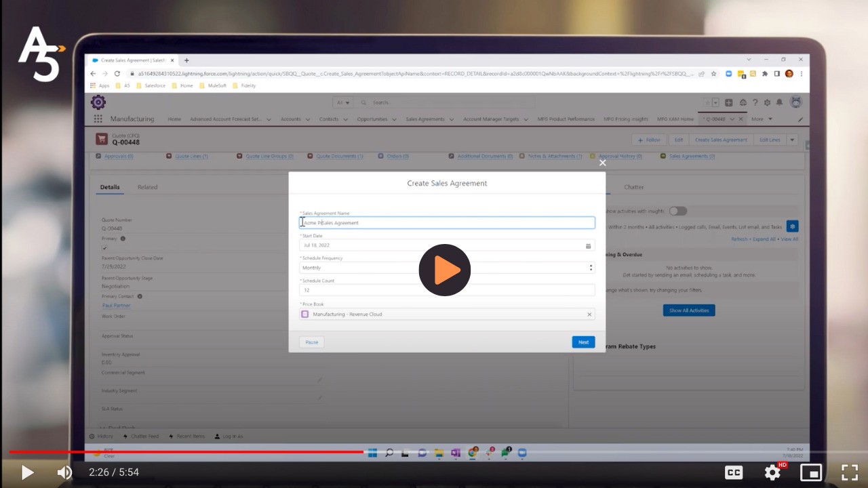Toggle the Primary checkbox
The width and height of the screenshot is (868, 488).
pyautogui.click(x=104, y=248)
